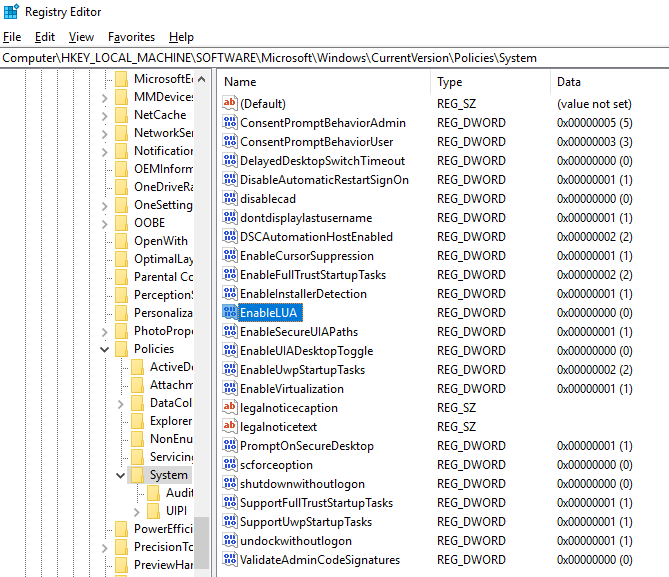Screen dimensions: 669x577
Task: Collapse the Policies tree node
Action: tap(106, 349)
